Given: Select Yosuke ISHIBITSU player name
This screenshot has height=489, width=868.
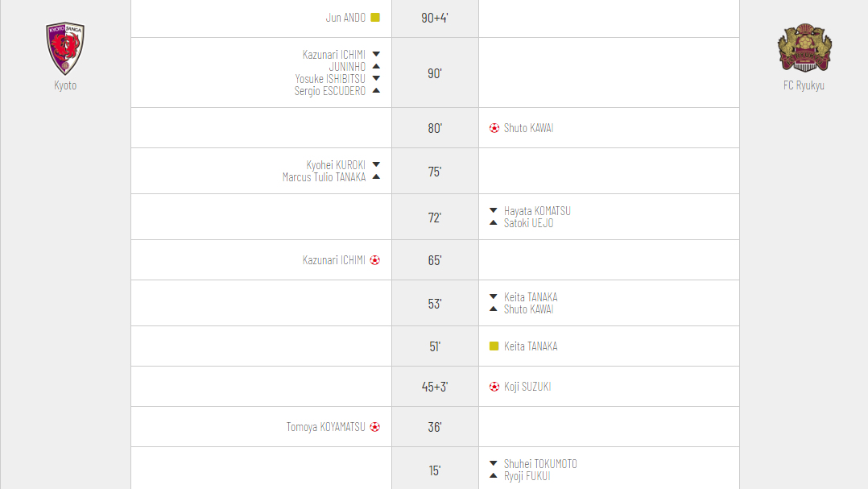Looking at the screenshot, I should click(330, 79).
